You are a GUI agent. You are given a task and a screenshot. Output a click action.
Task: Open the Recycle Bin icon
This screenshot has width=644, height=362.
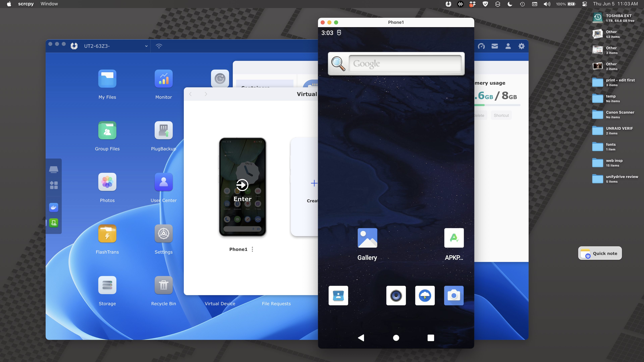(164, 285)
